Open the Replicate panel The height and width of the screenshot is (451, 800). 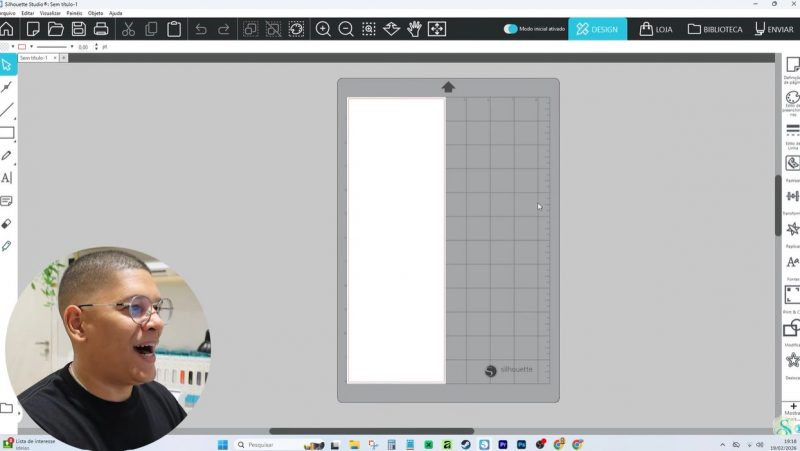[x=792, y=229]
